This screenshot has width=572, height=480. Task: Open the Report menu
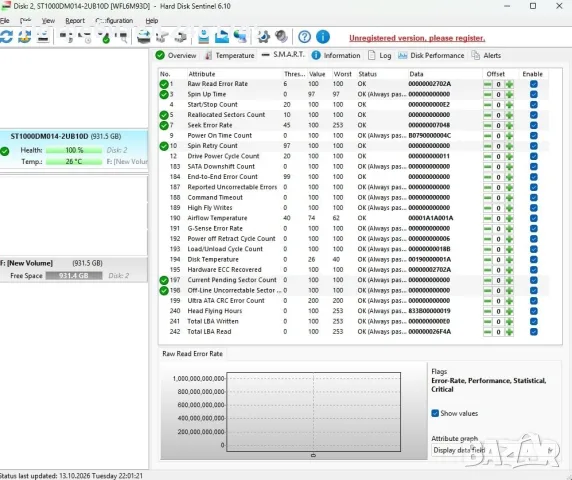(x=75, y=21)
